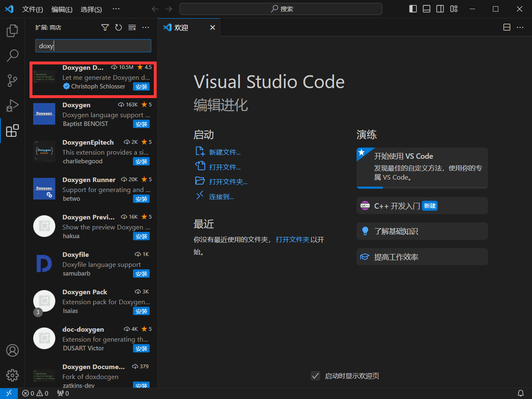Refresh the extensions list
The image size is (532, 399).
click(x=118, y=27)
